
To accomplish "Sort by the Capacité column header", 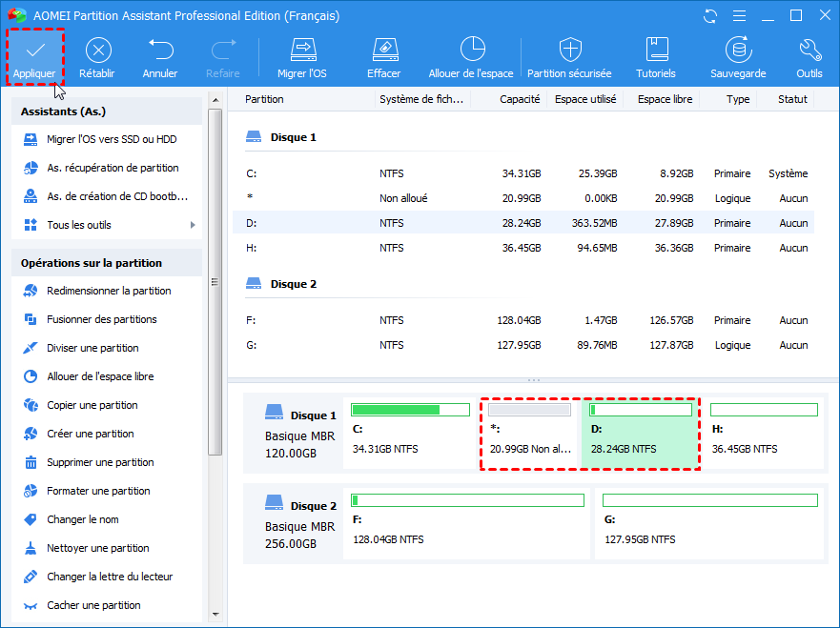I will (520, 99).
